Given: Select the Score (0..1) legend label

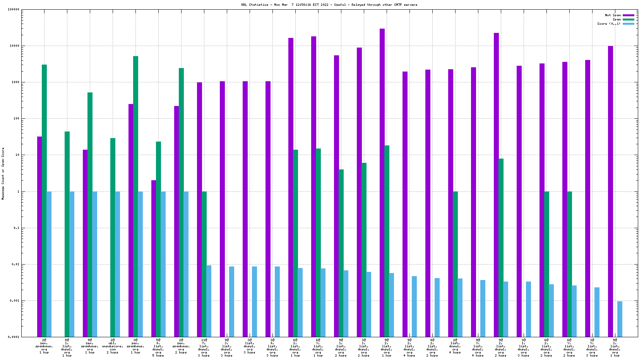Looking at the screenshot, I should coord(608,24).
